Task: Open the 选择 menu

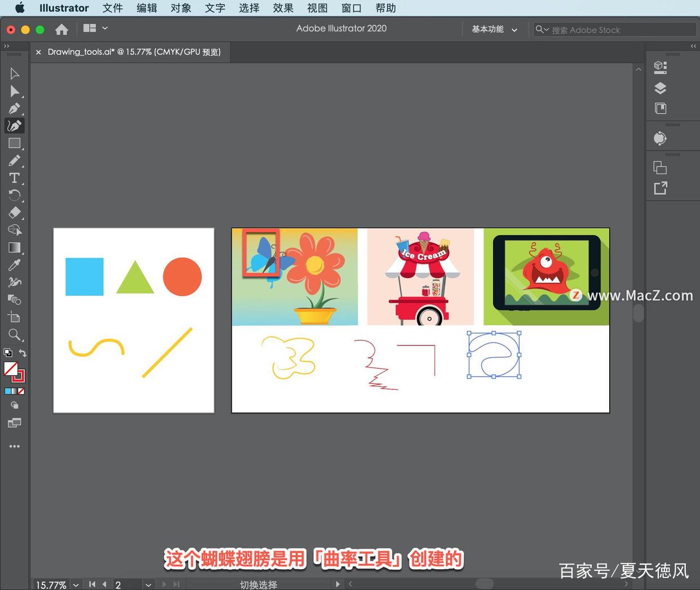Action: coord(249,8)
